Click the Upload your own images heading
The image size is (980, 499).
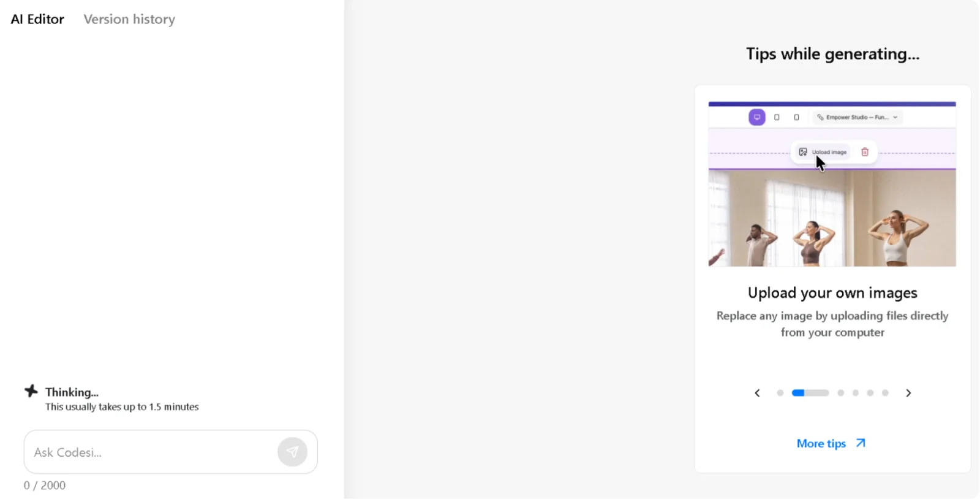click(832, 293)
